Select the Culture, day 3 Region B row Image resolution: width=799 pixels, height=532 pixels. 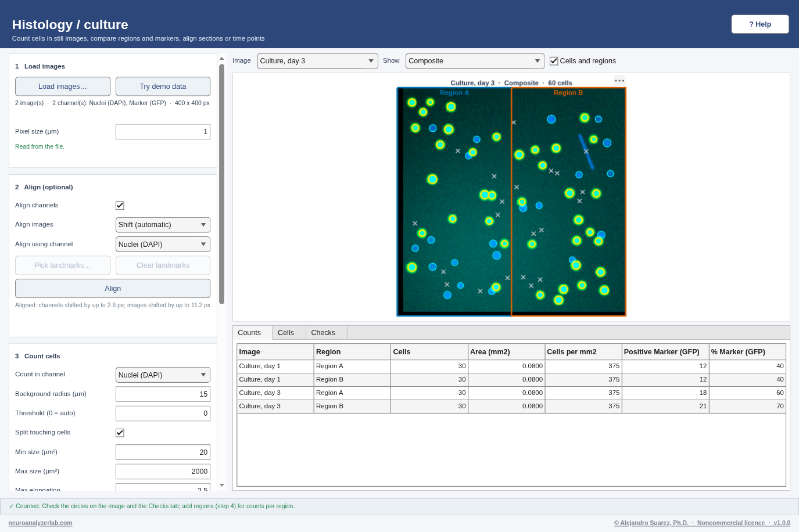click(x=511, y=407)
